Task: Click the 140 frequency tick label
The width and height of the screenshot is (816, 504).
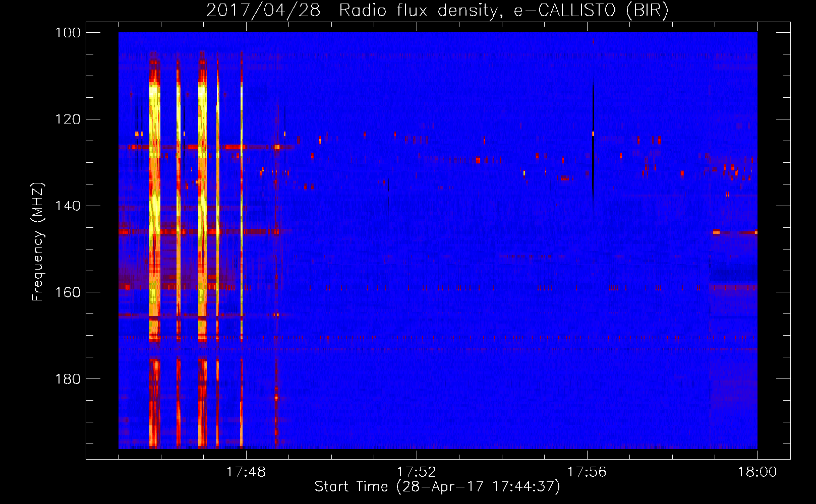Action: (68, 206)
